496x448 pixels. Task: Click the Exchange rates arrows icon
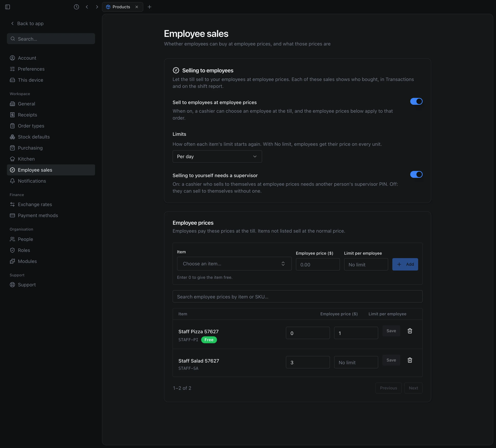12,204
